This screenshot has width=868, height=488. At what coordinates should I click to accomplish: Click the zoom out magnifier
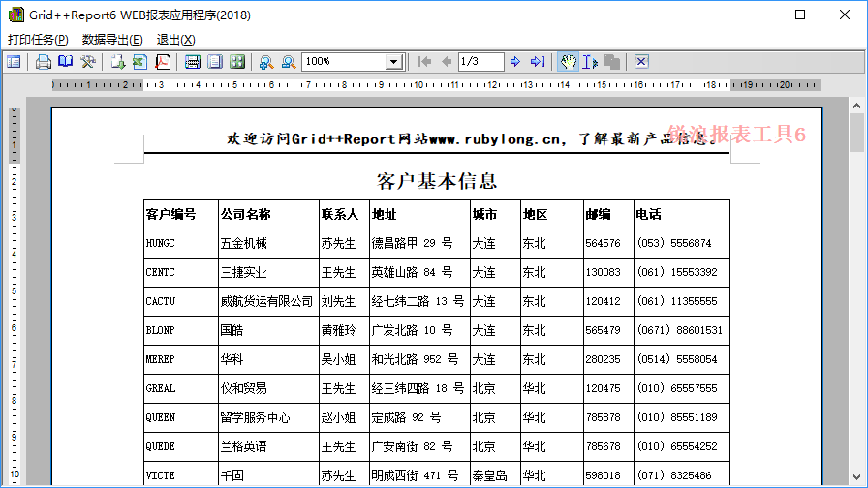[288, 62]
